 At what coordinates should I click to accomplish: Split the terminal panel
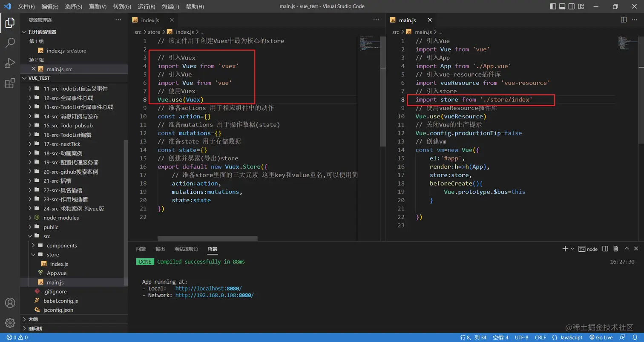tap(605, 249)
